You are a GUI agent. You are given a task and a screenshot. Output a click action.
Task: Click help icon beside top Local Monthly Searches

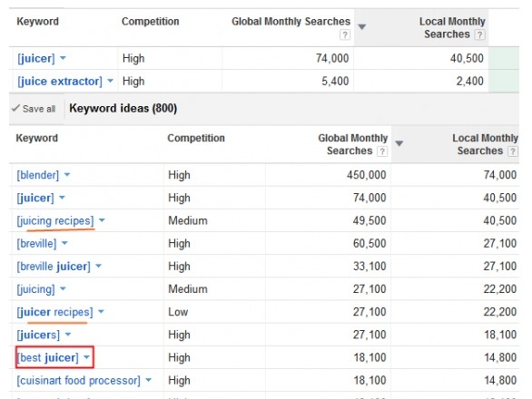coord(479,34)
